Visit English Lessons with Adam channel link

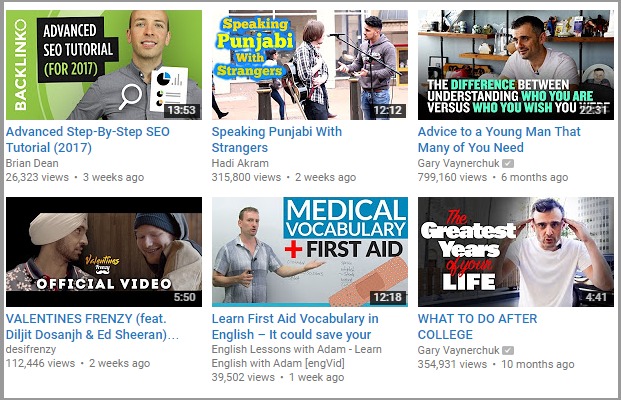coord(297,356)
